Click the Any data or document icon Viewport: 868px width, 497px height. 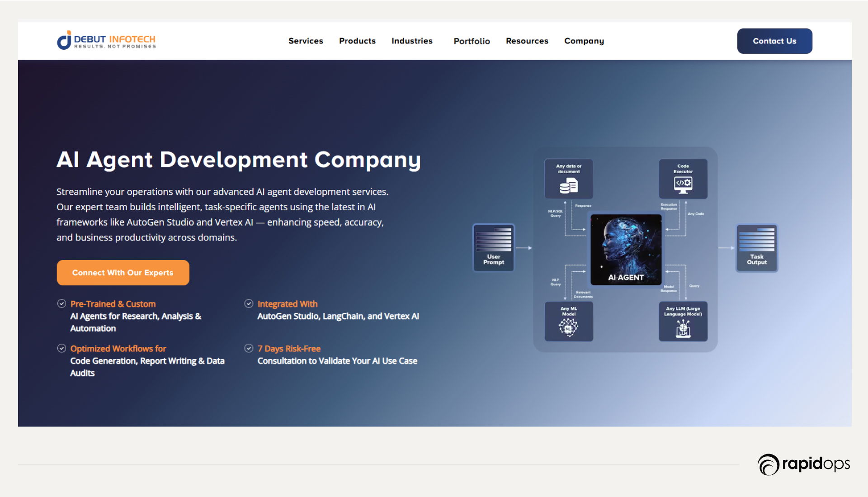coord(569,185)
